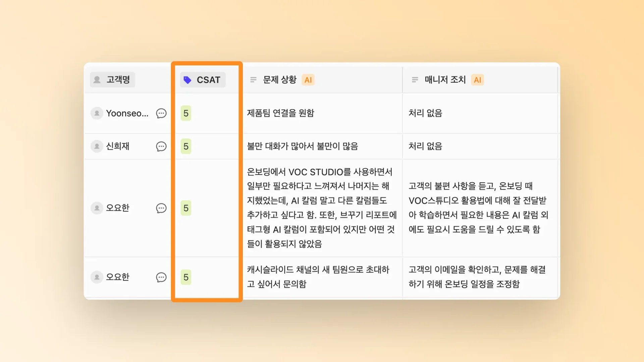Click customer name Yoonseo... link
644x362 pixels.
(127, 113)
